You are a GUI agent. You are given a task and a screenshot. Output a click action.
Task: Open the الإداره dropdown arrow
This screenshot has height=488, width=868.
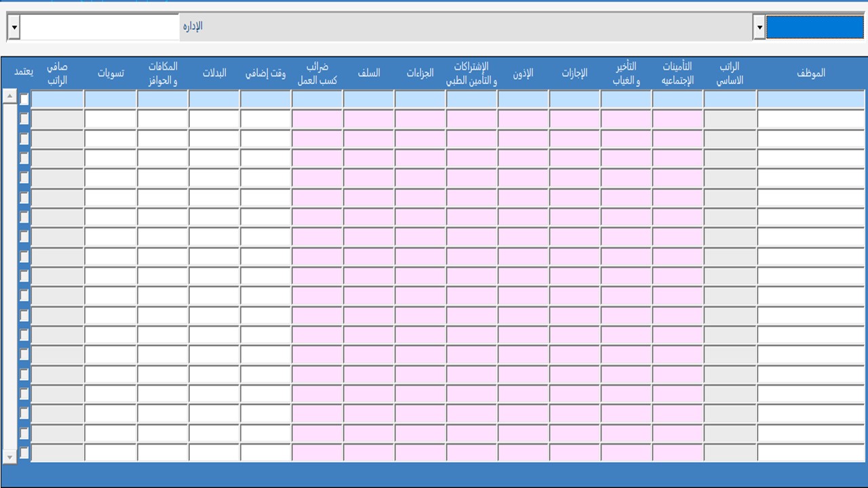[15, 27]
